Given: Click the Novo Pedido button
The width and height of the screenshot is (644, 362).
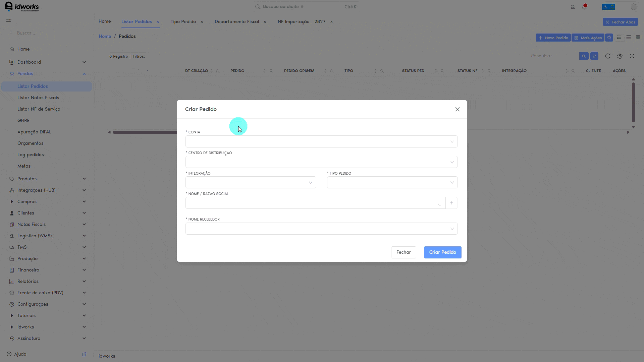Looking at the screenshot, I should coord(553,38).
